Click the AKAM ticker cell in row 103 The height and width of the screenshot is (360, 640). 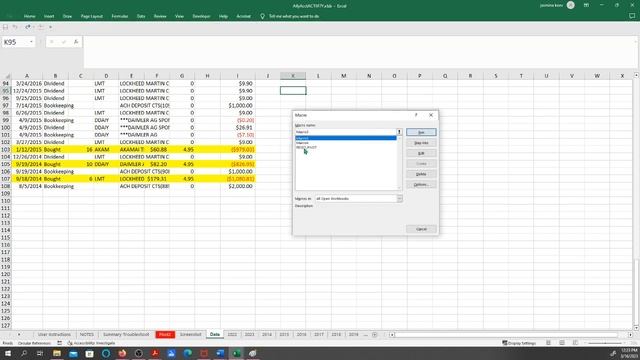(106, 149)
